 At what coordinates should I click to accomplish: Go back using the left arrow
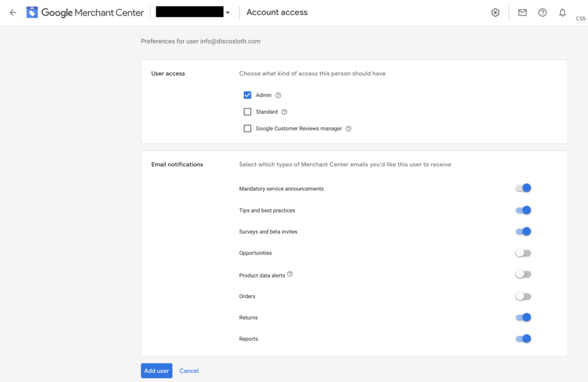click(x=13, y=13)
